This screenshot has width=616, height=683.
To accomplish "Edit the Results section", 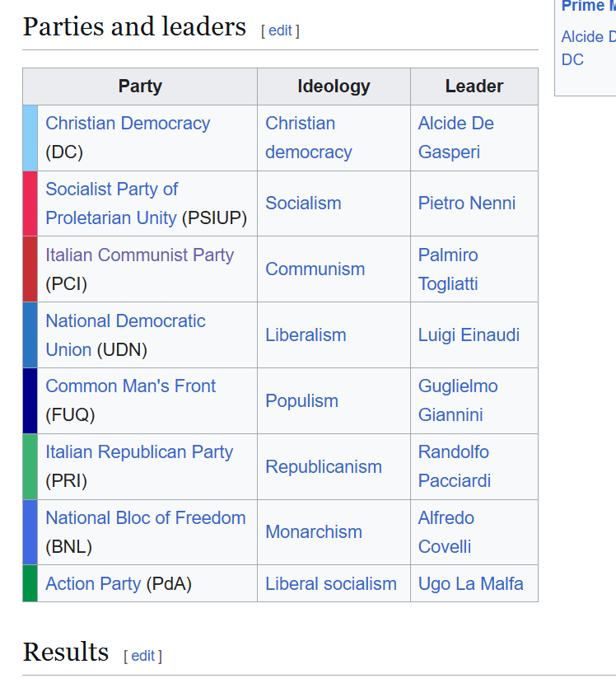I will pyautogui.click(x=142, y=656).
